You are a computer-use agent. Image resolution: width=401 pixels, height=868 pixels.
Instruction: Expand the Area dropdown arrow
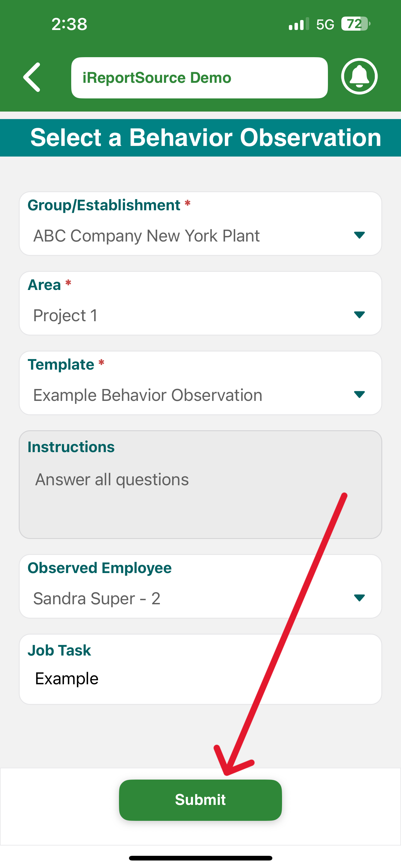[x=359, y=315]
